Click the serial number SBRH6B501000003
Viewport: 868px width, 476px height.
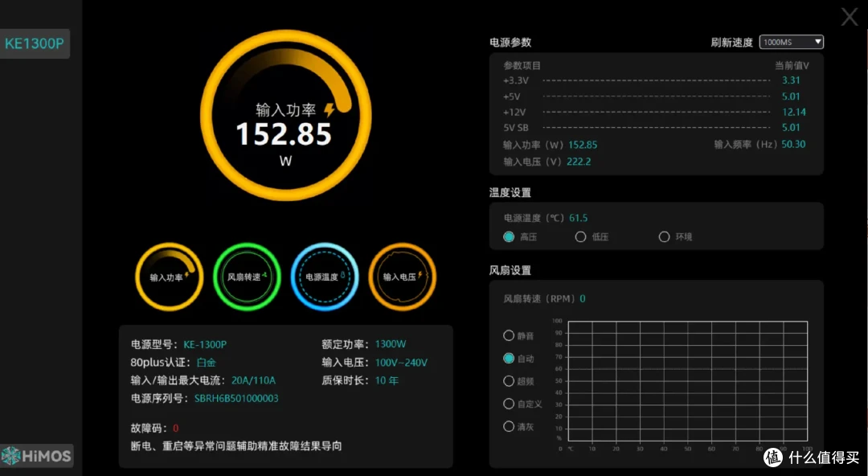pos(236,399)
